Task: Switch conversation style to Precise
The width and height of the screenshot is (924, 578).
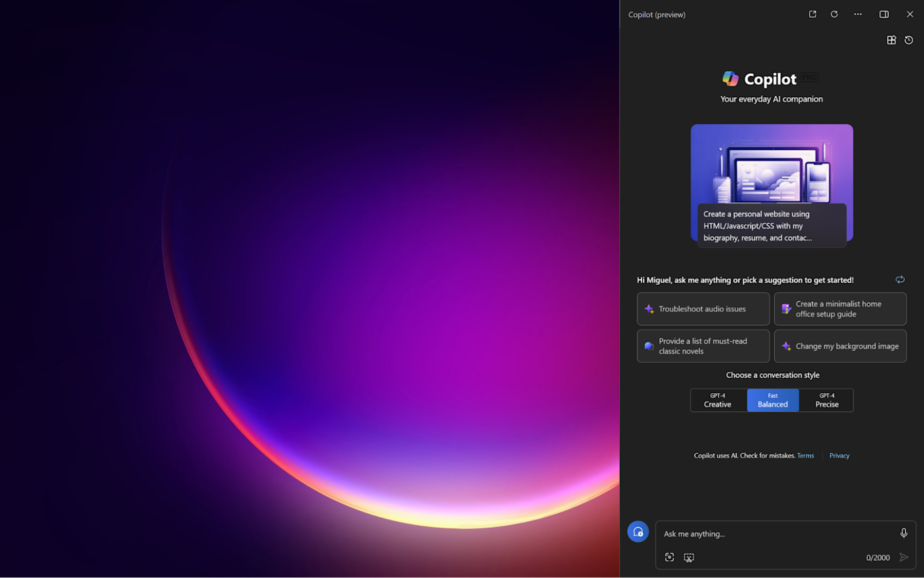Action: tap(826, 400)
